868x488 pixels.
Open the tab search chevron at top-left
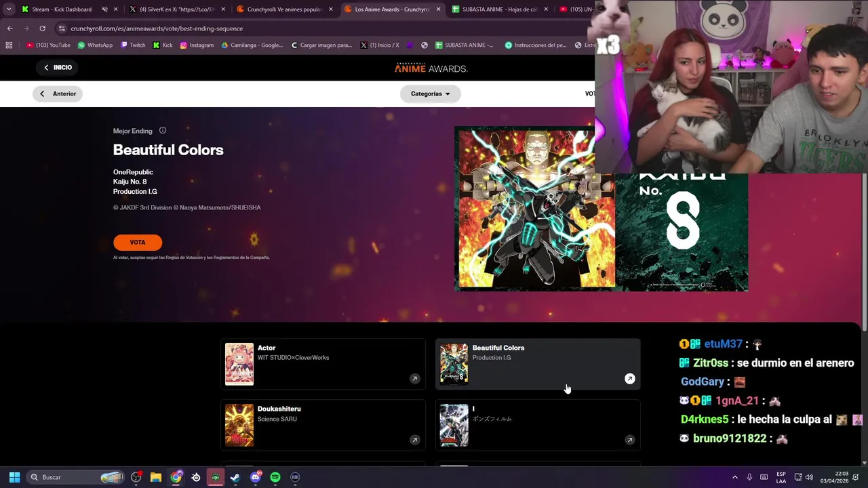pyautogui.click(x=8, y=9)
